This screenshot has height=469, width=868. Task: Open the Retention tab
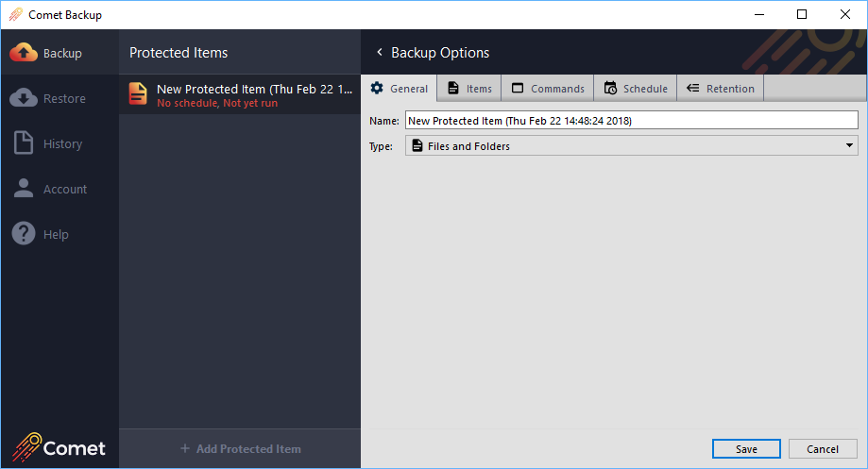coord(721,89)
